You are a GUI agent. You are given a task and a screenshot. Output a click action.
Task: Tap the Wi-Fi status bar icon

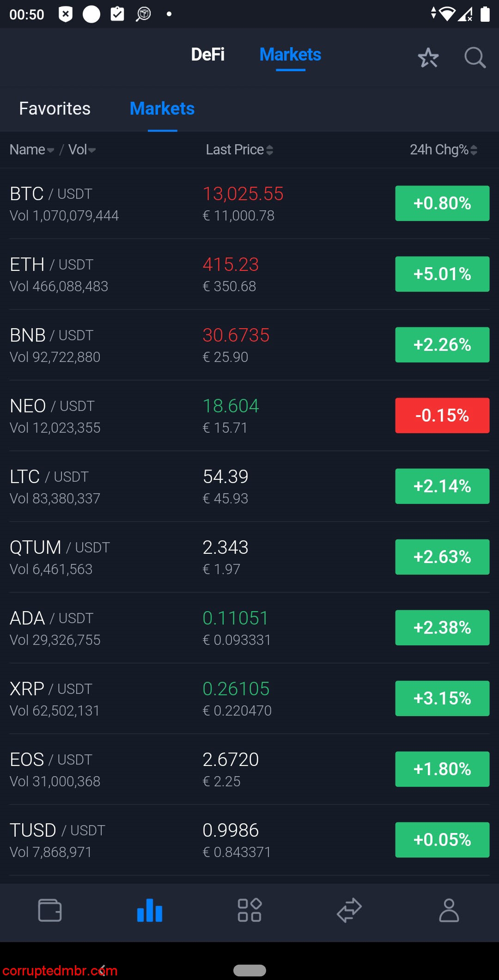click(x=447, y=14)
